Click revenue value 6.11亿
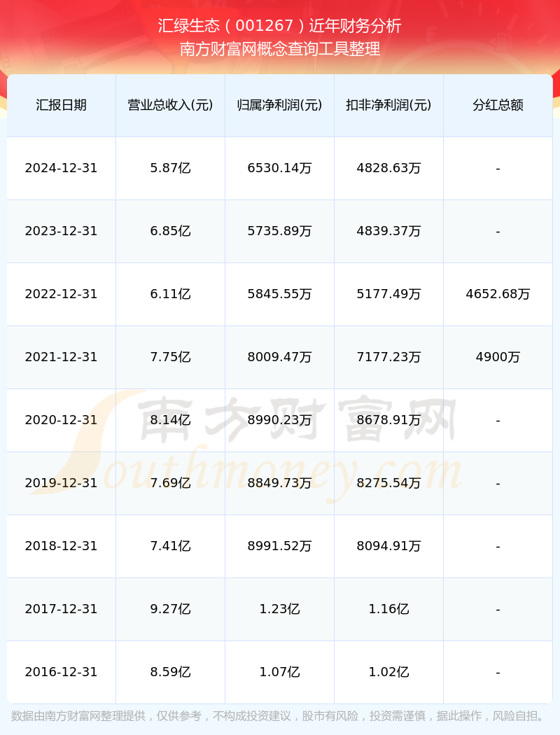The image size is (560, 735). coord(171,294)
